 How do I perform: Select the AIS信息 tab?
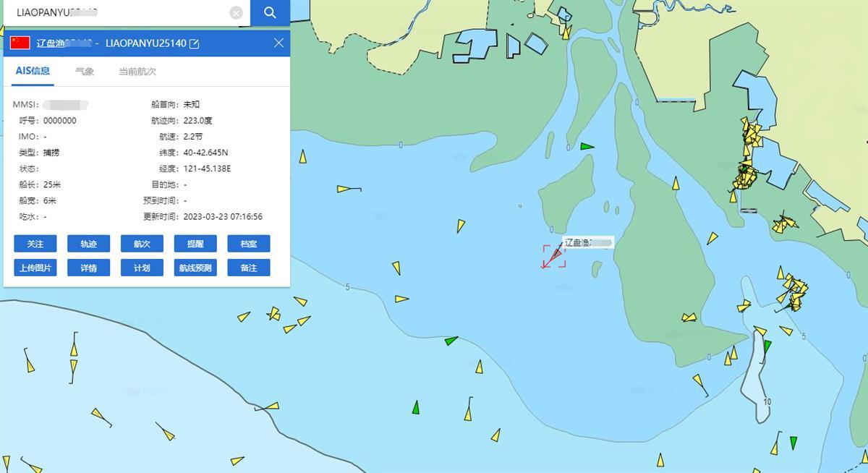33,71
